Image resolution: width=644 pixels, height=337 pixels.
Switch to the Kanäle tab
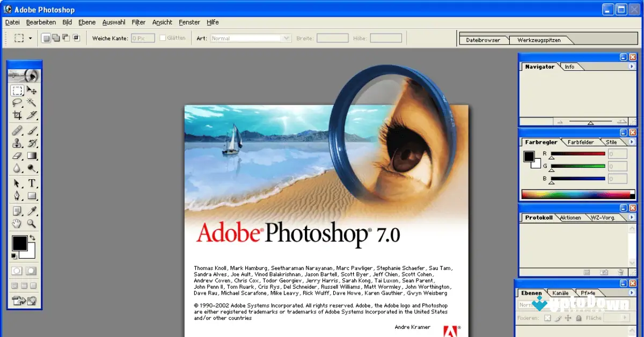(560, 293)
